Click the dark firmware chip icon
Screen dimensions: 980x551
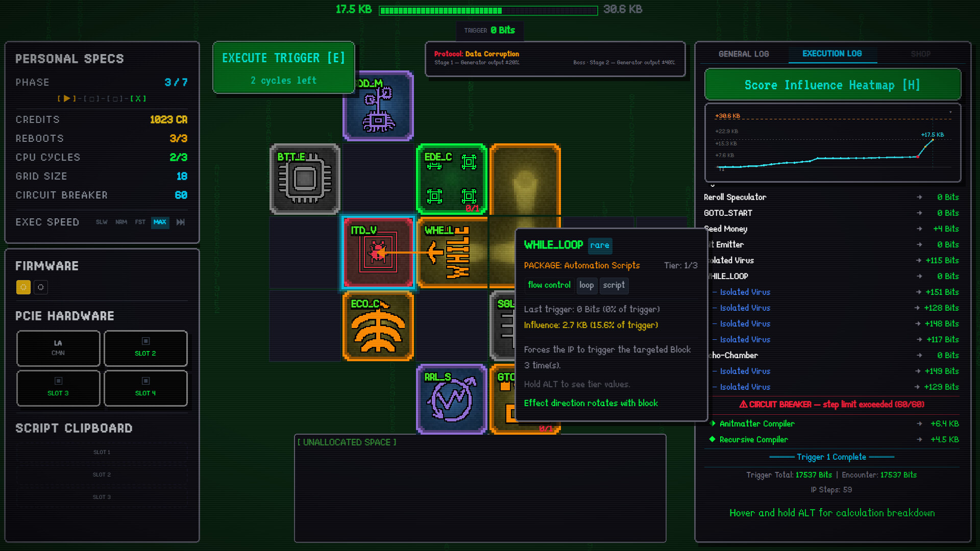(x=41, y=287)
